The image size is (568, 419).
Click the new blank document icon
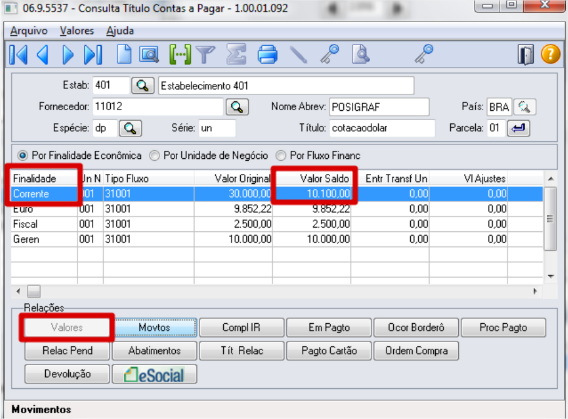(x=124, y=55)
